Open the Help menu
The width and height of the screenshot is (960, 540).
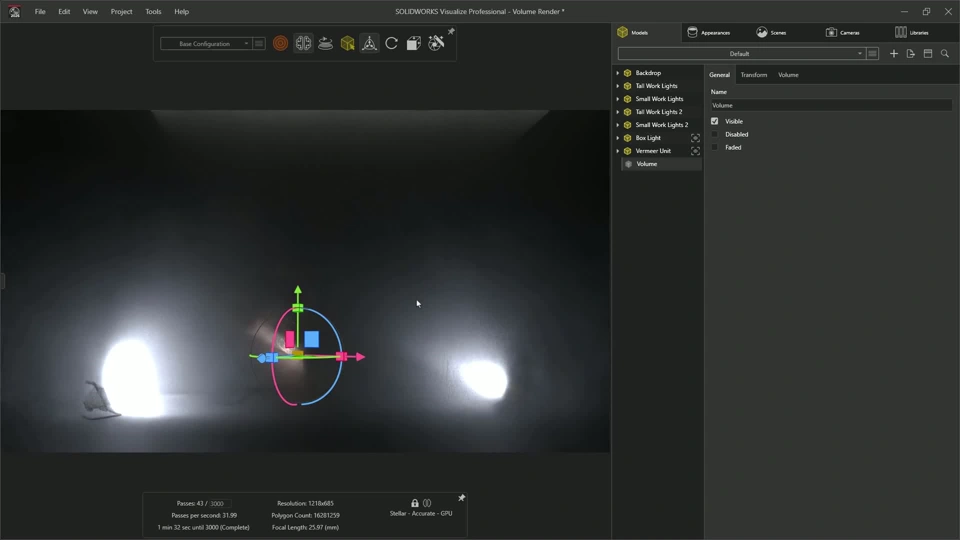tap(181, 12)
